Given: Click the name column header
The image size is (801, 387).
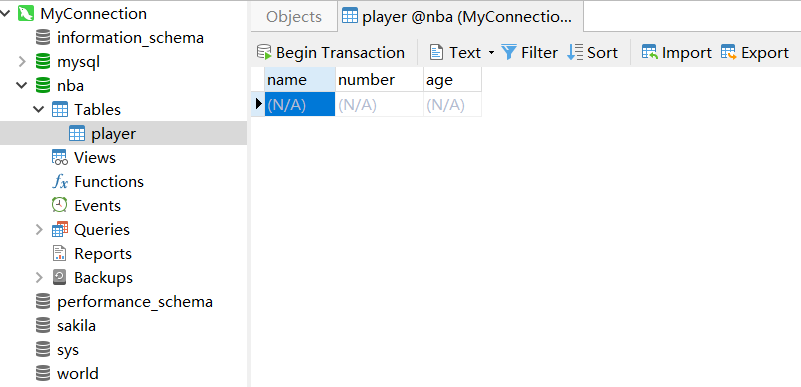Looking at the screenshot, I should click(x=300, y=80).
